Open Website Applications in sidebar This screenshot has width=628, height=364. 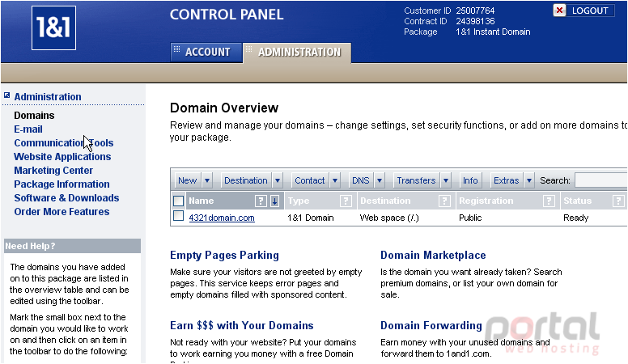[x=62, y=157]
